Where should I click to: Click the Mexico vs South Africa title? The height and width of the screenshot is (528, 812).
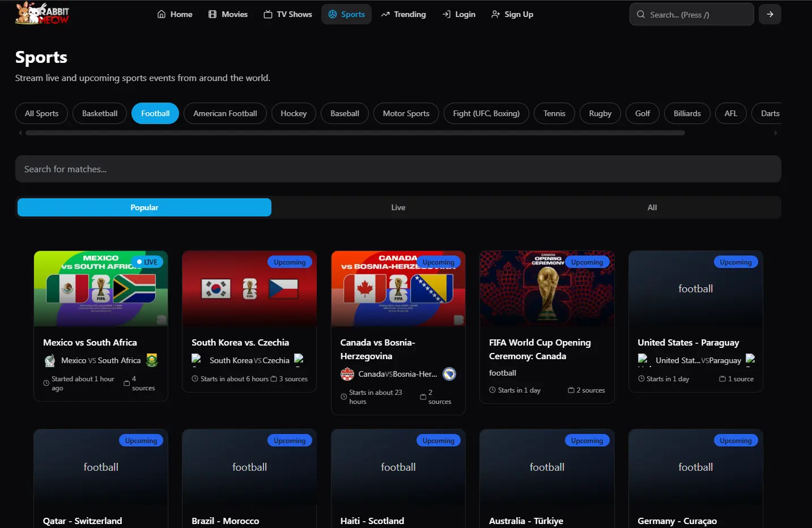tap(90, 342)
